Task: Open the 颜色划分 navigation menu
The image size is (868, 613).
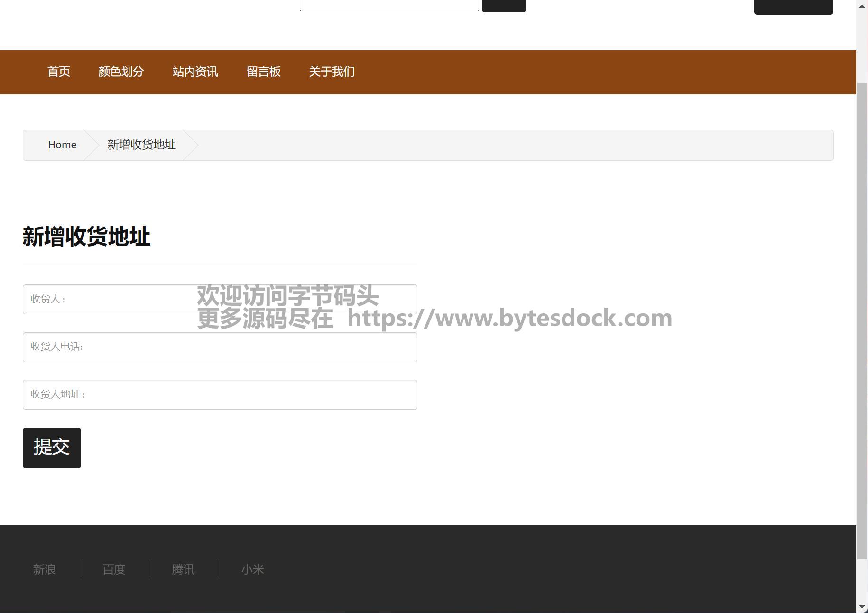Action: [x=121, y=72]
